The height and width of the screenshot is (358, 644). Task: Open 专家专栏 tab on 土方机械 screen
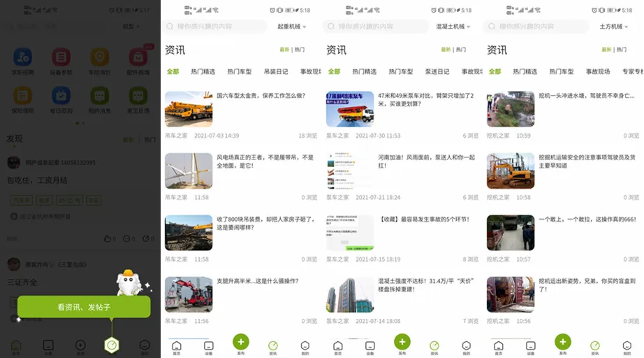632,71
